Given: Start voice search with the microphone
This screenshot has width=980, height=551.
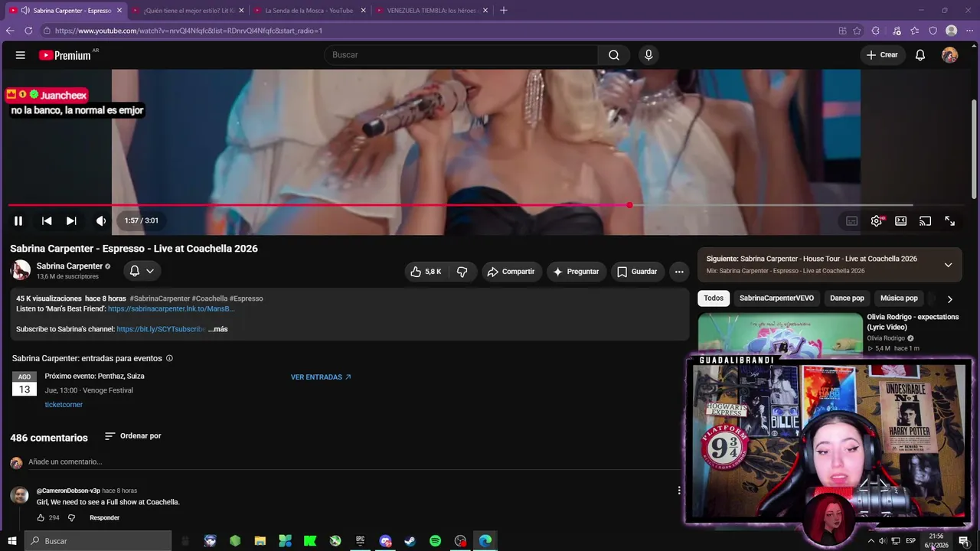Looking at the screenshot, I should (x=648, y=55).
